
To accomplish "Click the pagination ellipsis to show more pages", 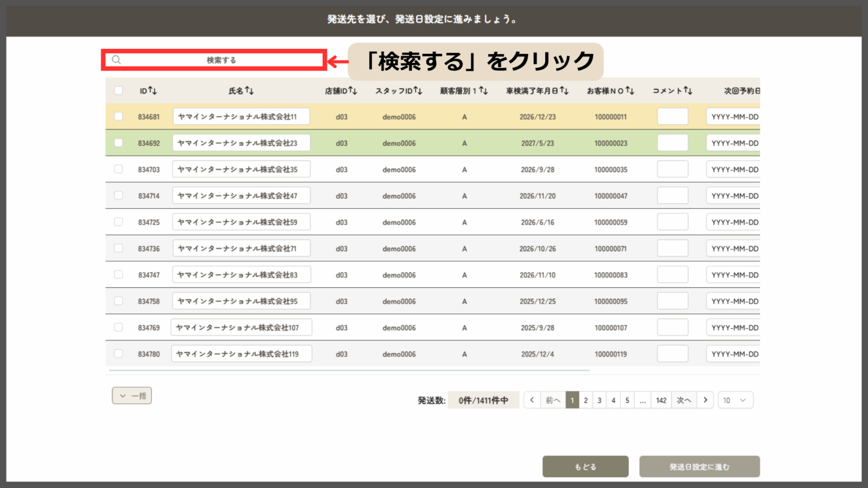I will point(642,400).
